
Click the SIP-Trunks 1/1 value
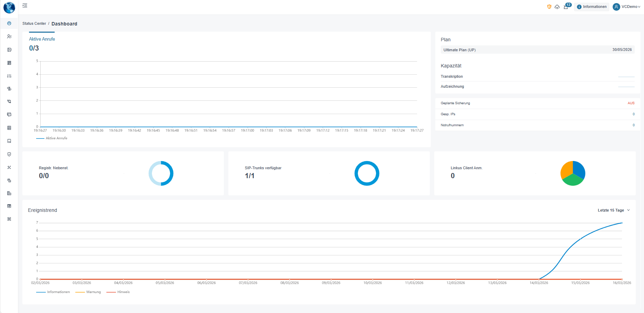point(250,176)
